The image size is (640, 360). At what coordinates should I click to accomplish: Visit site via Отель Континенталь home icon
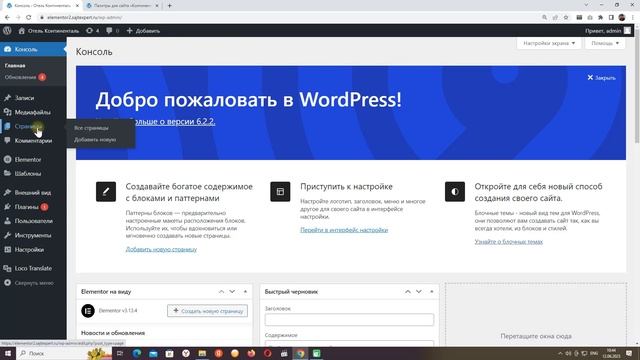pyautogui.click(x=49, y=31)
